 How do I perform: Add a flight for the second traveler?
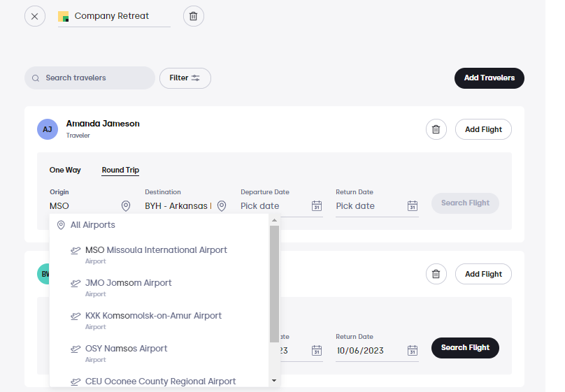pos(483,274)
